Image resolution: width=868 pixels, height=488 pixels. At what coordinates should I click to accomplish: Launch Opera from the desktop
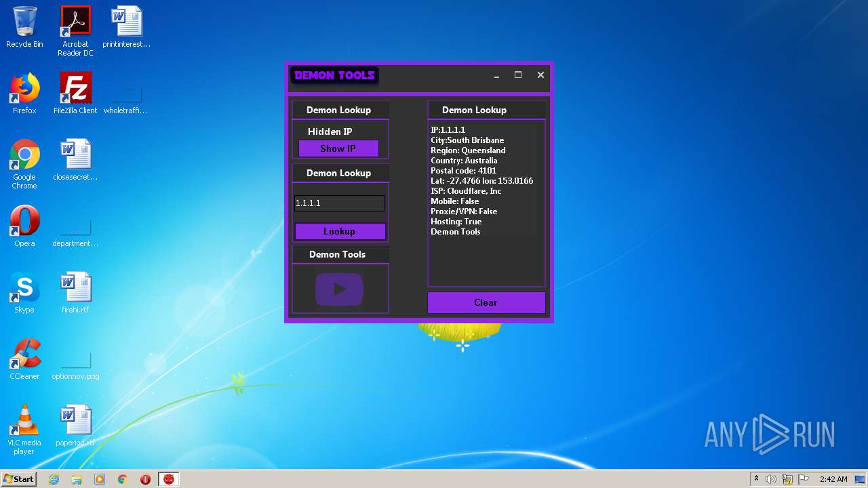click(24, 226)
